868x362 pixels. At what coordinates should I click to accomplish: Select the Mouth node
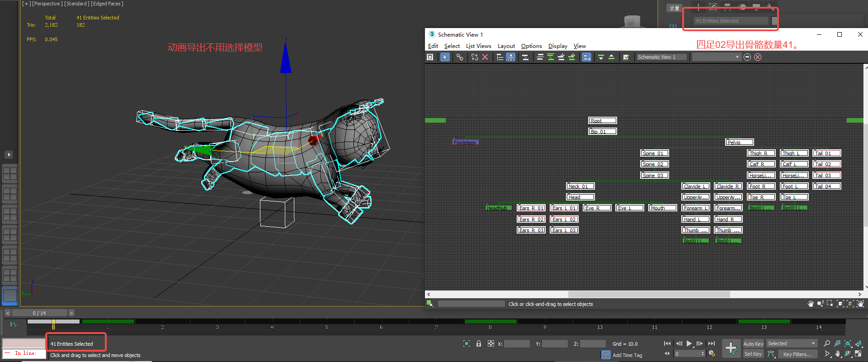(x=663, y=208)
